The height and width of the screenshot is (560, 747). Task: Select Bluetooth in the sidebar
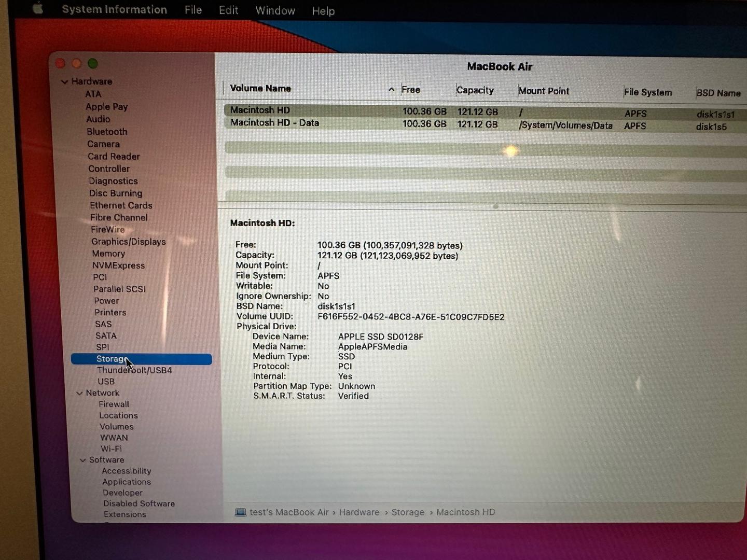(107, 131)
